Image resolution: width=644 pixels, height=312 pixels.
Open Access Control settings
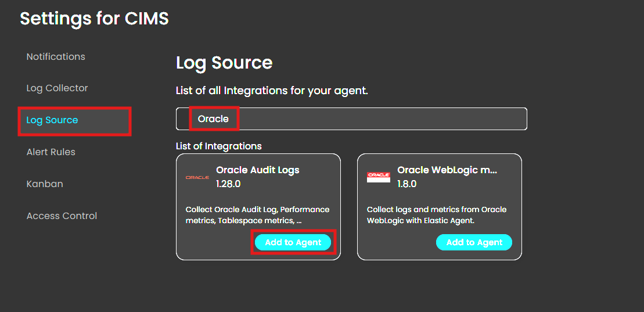point(62,216)
